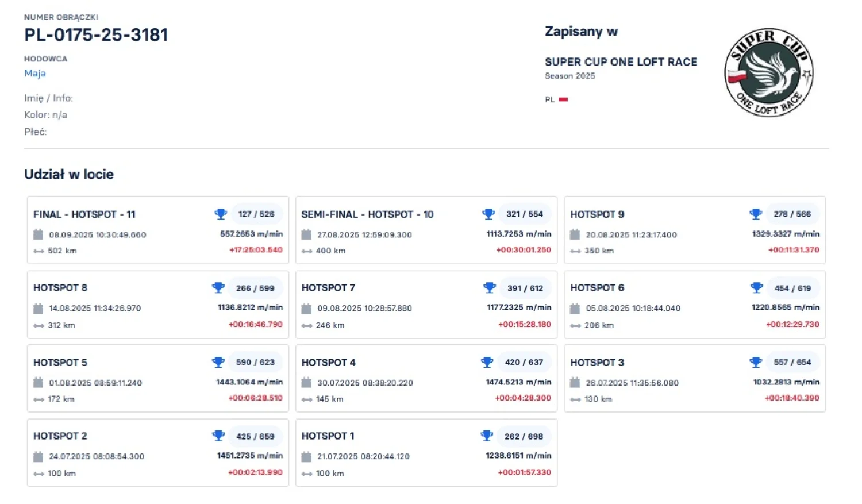Click rank badge 420 / 637 in HOTSPOT 4

[x=524, y=362]
